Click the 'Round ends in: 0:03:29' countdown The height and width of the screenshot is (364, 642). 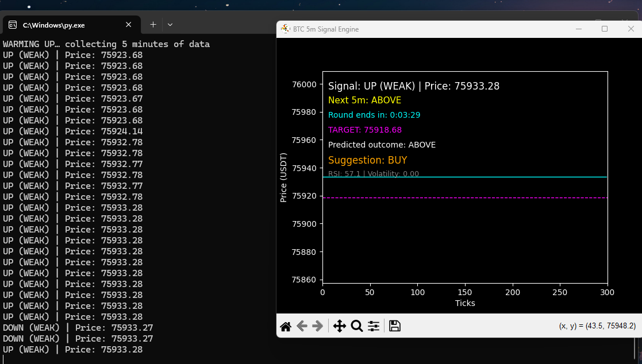374,115
